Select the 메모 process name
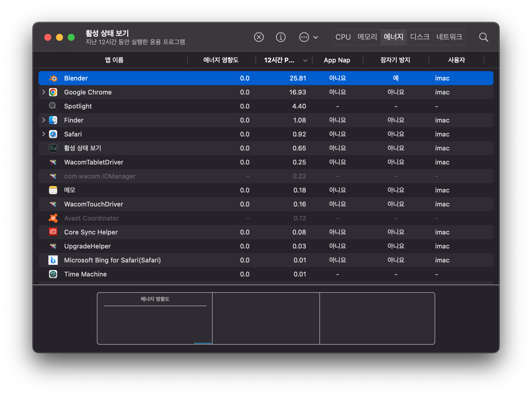 pos(70,190)
